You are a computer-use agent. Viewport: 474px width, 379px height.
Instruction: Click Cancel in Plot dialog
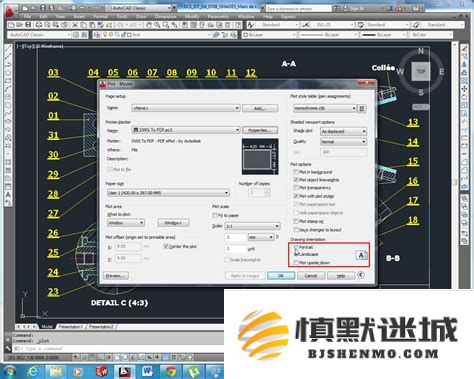click(310, 276)
